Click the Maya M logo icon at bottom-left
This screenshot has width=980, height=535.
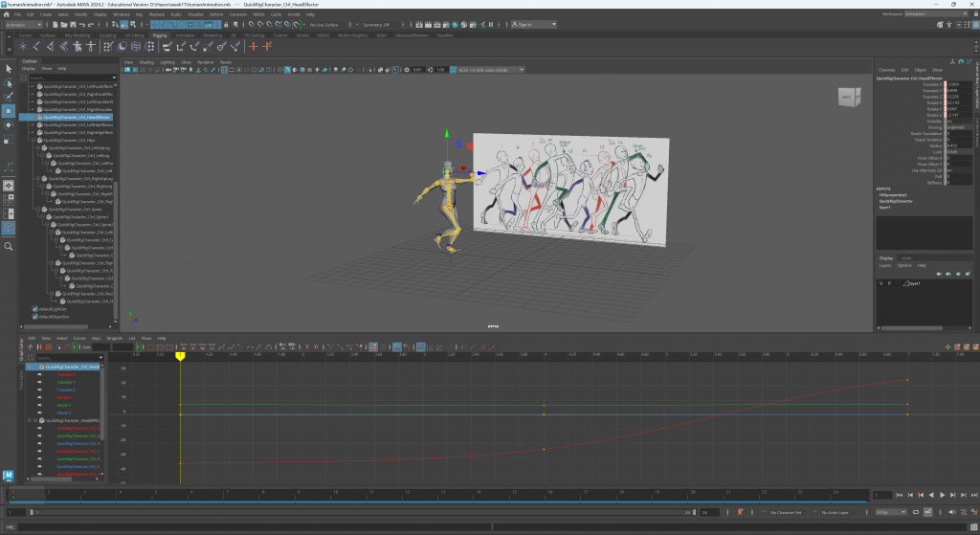(x=8, y=476)
